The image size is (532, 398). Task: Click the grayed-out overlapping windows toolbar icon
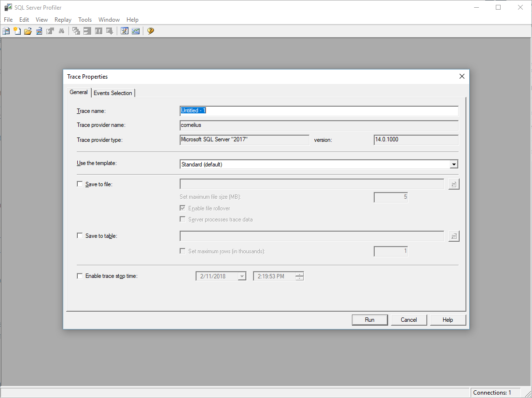pos(76,31)
